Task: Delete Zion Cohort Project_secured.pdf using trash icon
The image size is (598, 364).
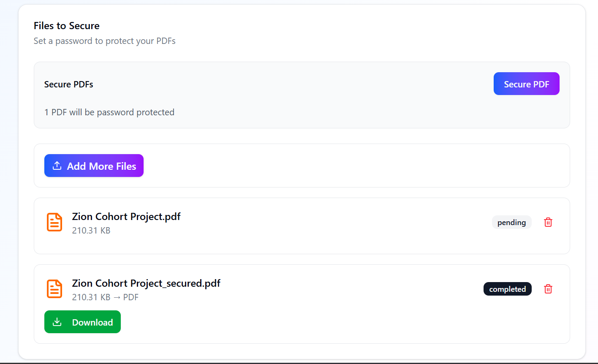Action: tap(548, 289)
